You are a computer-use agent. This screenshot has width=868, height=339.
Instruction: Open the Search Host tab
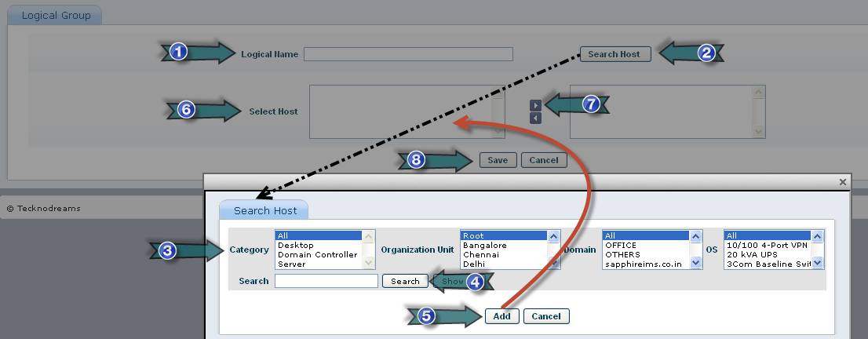point(264,211)
